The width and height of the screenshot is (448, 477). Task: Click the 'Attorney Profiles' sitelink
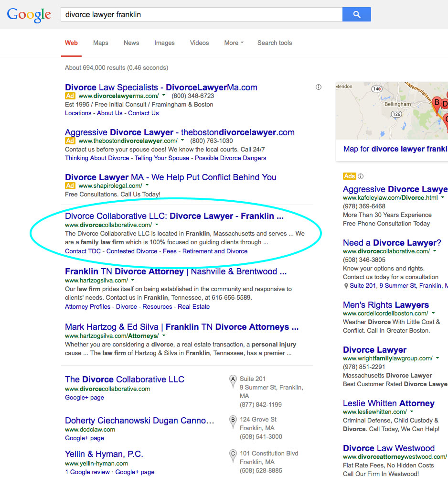(87, 307)
